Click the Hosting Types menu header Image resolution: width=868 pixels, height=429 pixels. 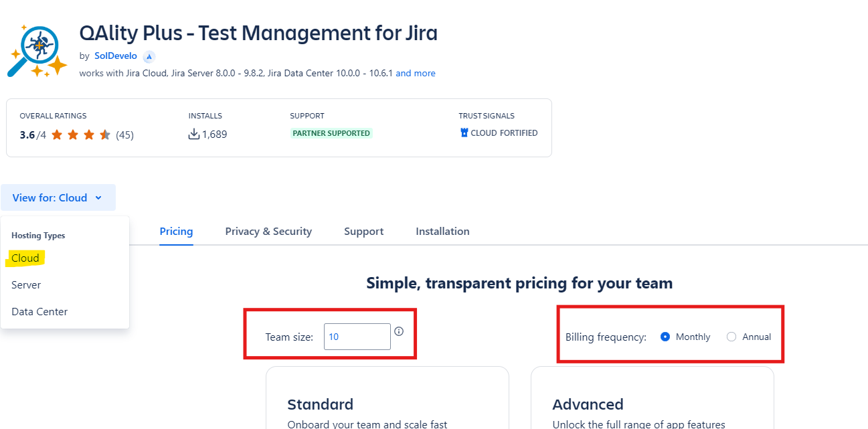38,236
